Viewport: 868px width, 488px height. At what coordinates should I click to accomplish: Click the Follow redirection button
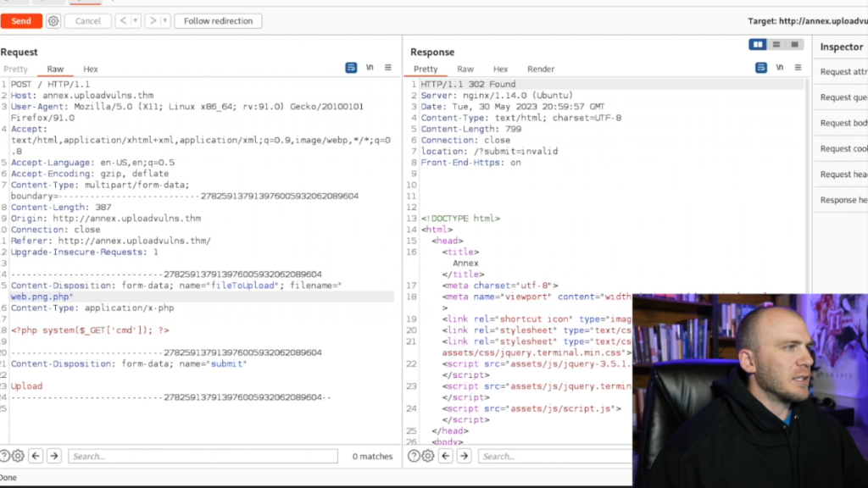coord(218,21)
